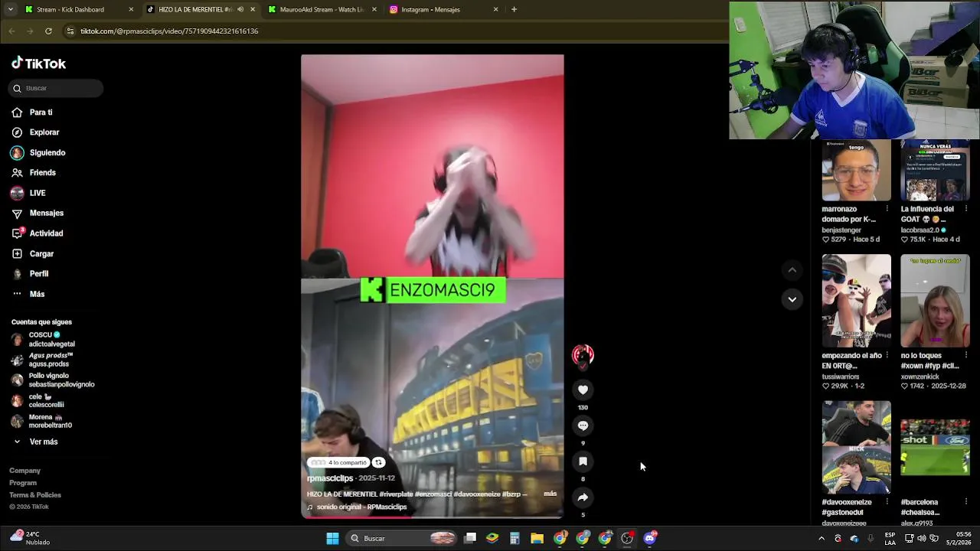Mute the TikTok tab audio icon
Viewport: 980px width, 551px height.
pyautogui.click(x=240, y=9)
